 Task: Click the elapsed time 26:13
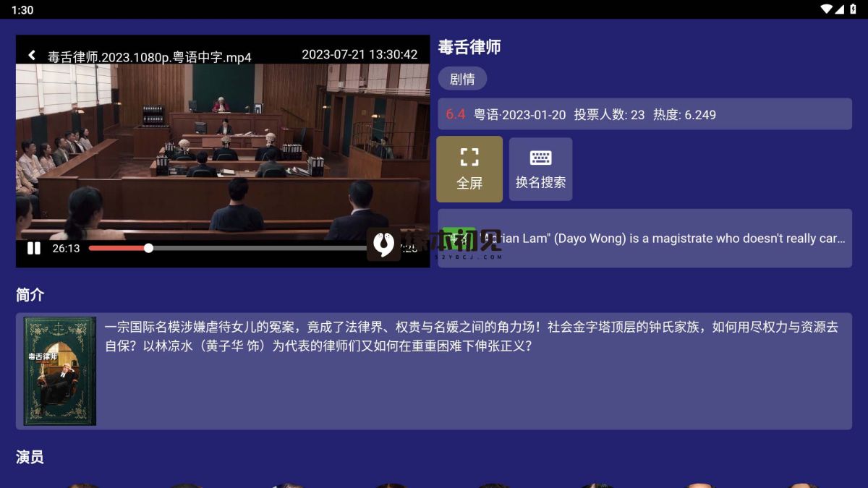tap(66, 248)
